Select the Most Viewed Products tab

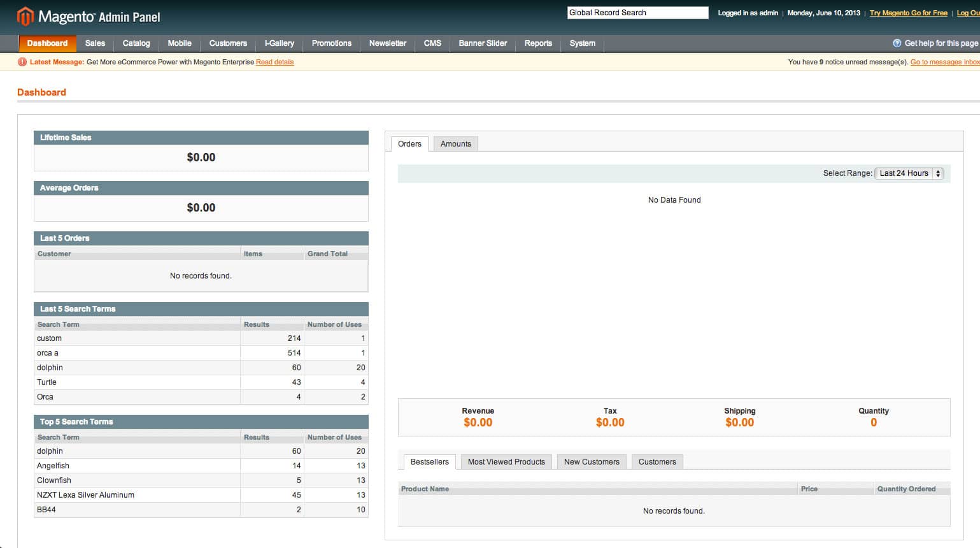click(x=506, y=462)
